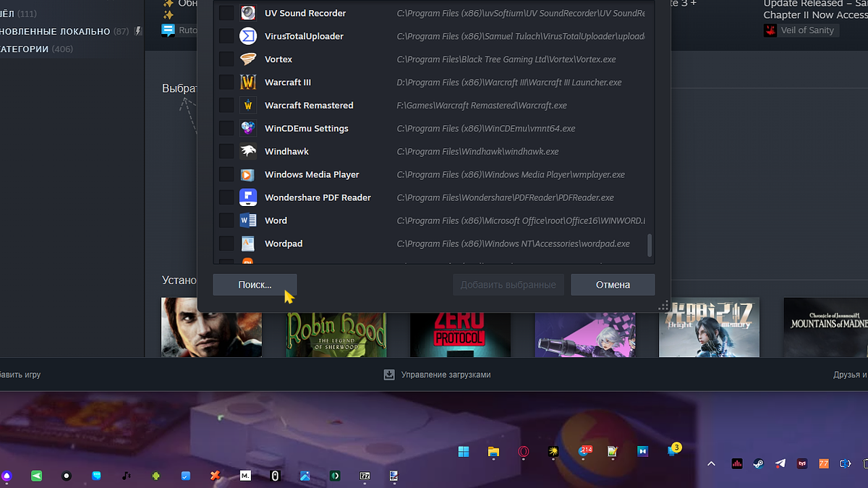The width and height of the screenshot is (868, 488).
Task: Click the Wondershare PDF Reader app icon
Action: (x=248, y=197)
